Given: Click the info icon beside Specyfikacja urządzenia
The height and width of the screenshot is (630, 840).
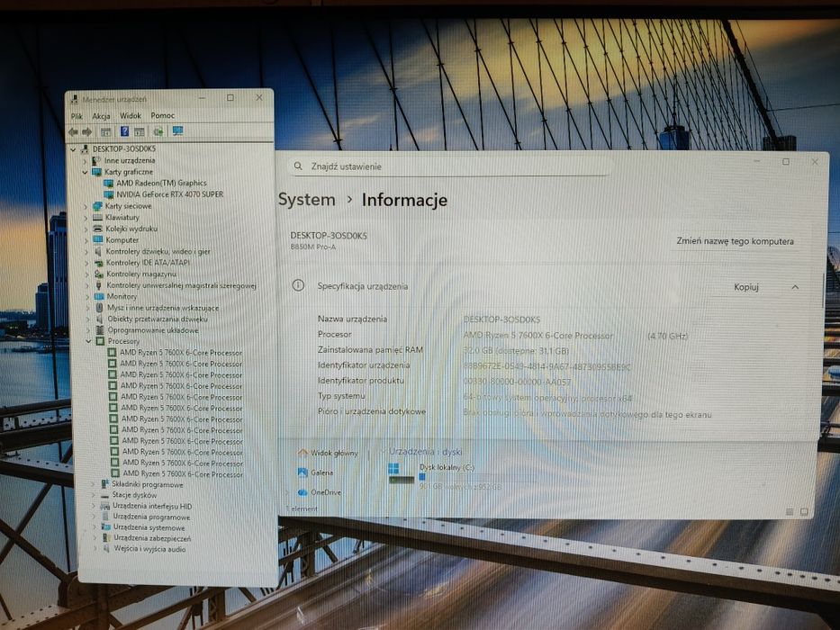Looking at the screenshot, I should pos(298,285).
